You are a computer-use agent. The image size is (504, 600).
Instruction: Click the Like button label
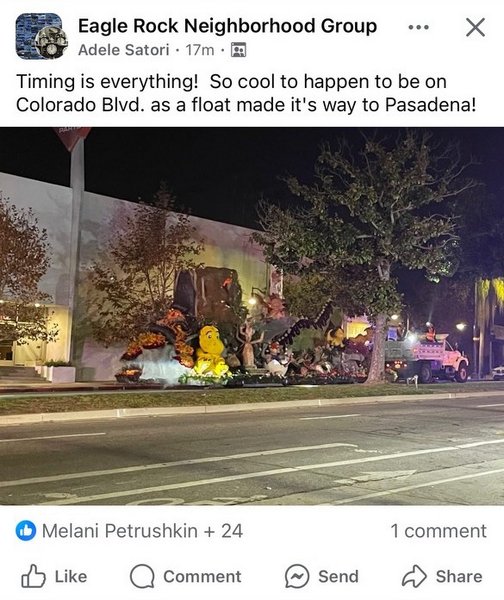71,577
